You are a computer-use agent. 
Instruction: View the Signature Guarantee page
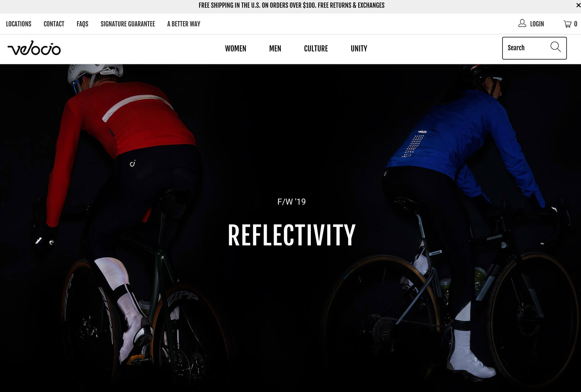coord(128,24)
